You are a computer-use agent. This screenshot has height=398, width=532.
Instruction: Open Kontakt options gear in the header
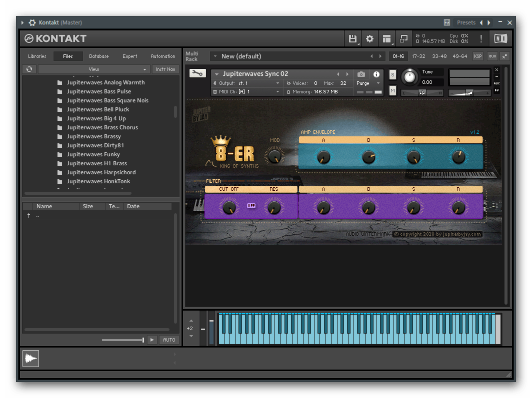click(x=369, y=38)
